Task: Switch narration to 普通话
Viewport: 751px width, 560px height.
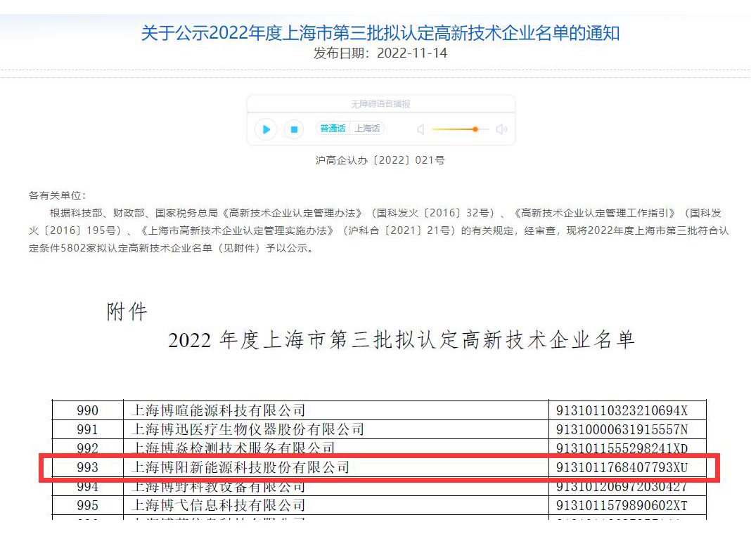Action: (x=333, y=129)
